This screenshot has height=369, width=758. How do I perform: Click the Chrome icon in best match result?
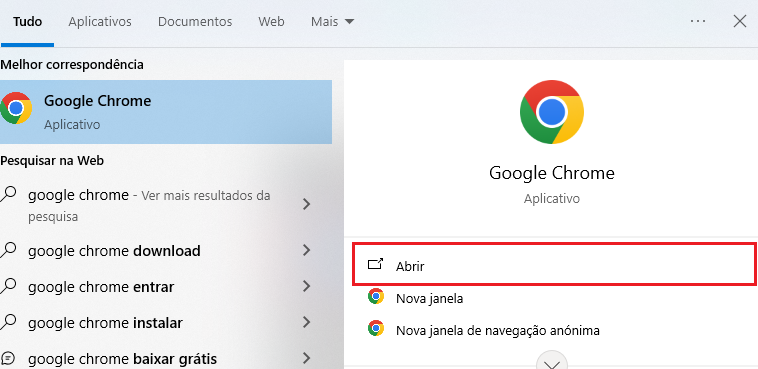pos(16,108)
